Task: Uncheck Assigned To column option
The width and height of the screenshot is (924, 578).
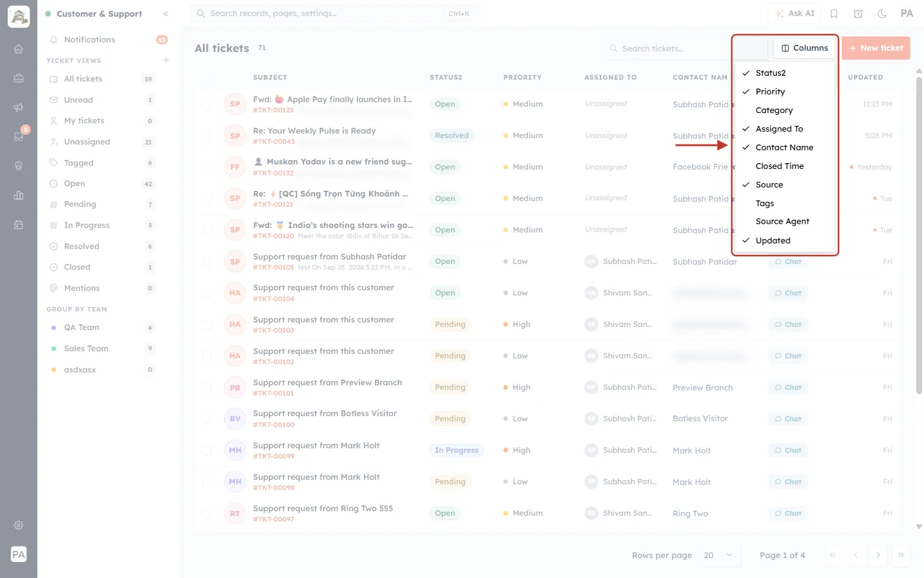Action: pyautogui.click(x=785, y=129)
